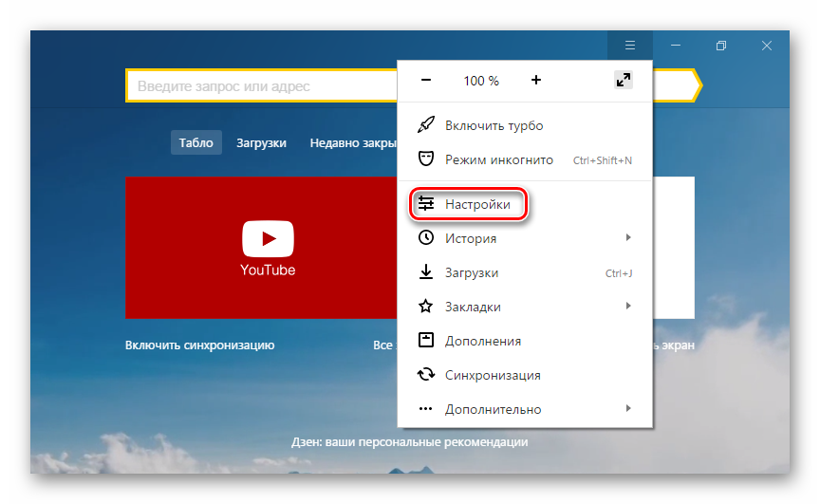Toggle fullscreen mode with expand icon
Image resolution: width=820 pixels, height=504 pixels.
pos(623,81)
